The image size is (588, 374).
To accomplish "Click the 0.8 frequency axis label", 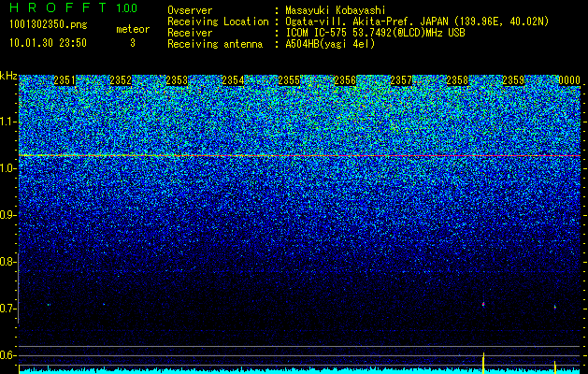I will click(x=7, y=262).
